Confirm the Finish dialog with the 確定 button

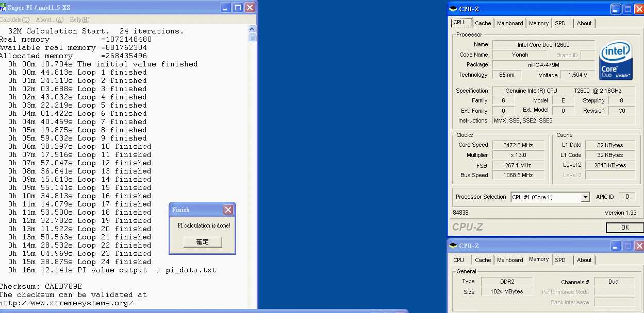203,242
